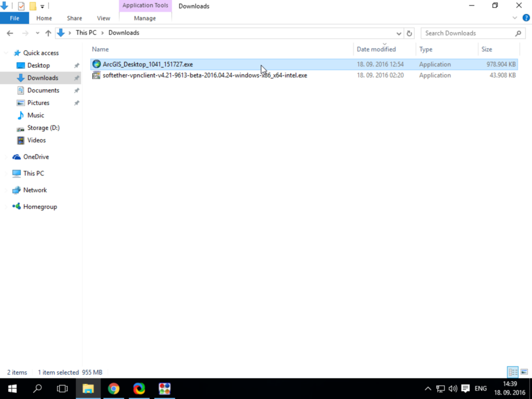Select the softether-vpnclient exe file

(304, 75)
